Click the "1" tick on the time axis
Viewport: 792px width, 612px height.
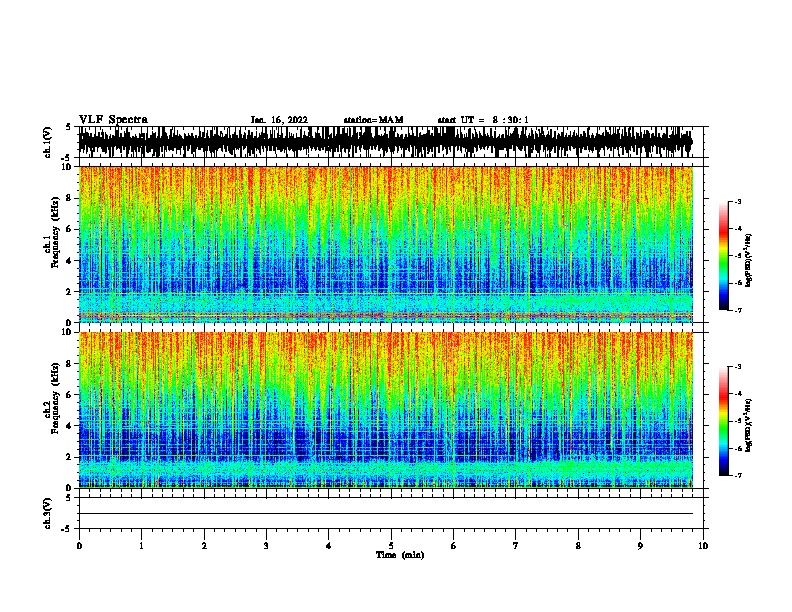click(141, 546)
